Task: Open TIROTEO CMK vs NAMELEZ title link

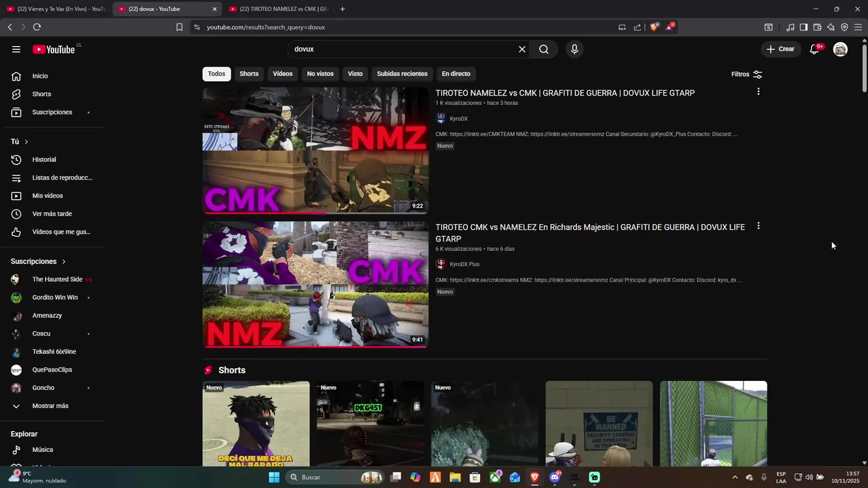Action: (x=590, y=233)
